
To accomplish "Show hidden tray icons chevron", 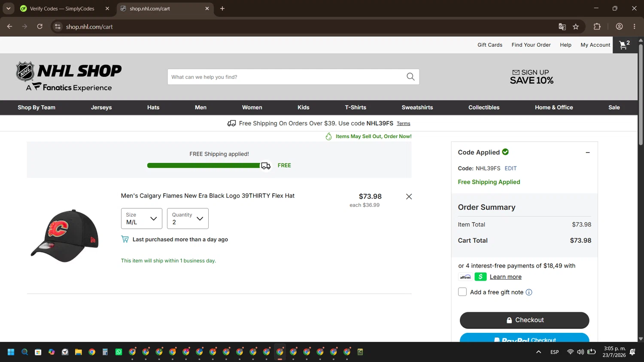I will click(x=538, y=352).
